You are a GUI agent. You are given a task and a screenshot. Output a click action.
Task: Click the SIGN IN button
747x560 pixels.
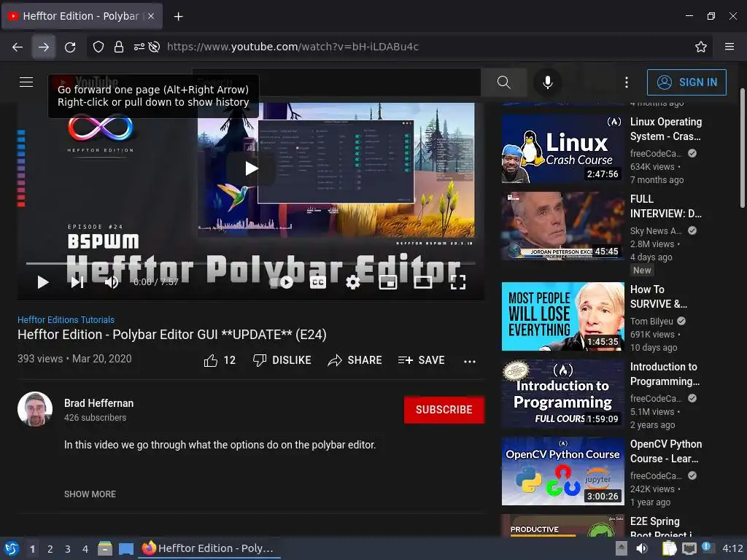click(686, 82)
